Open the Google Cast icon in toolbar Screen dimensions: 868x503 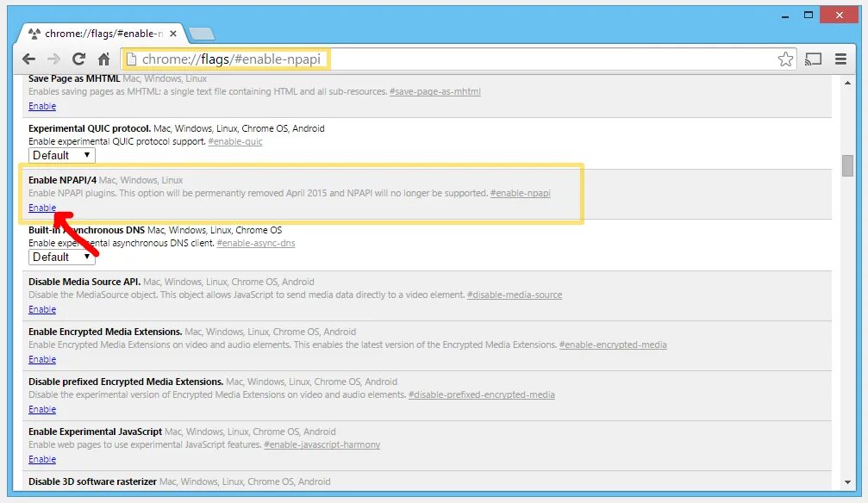tap(813, 59)
